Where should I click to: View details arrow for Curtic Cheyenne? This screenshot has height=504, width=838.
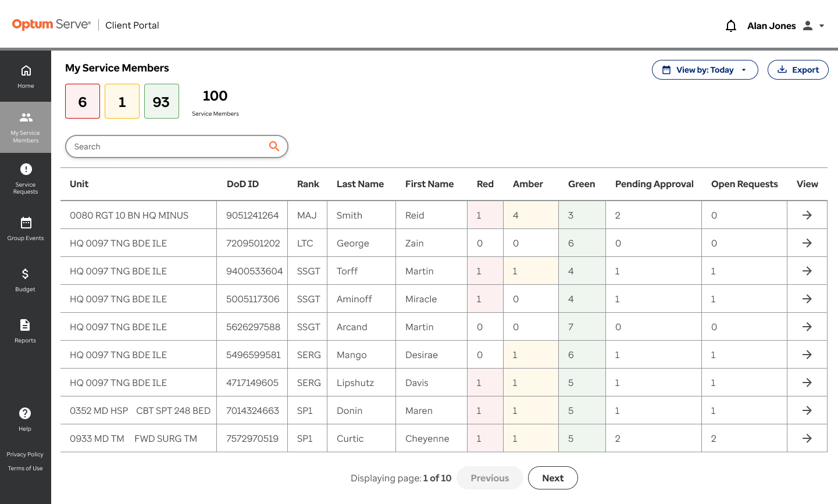[807, 438]
